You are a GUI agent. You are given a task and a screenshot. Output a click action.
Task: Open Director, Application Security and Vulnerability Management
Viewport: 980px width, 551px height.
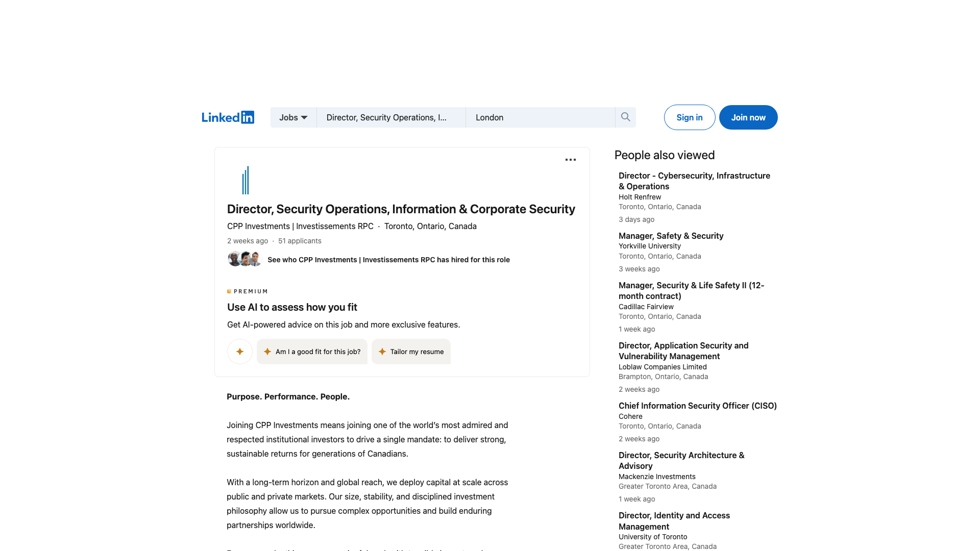tap(683, 350)
